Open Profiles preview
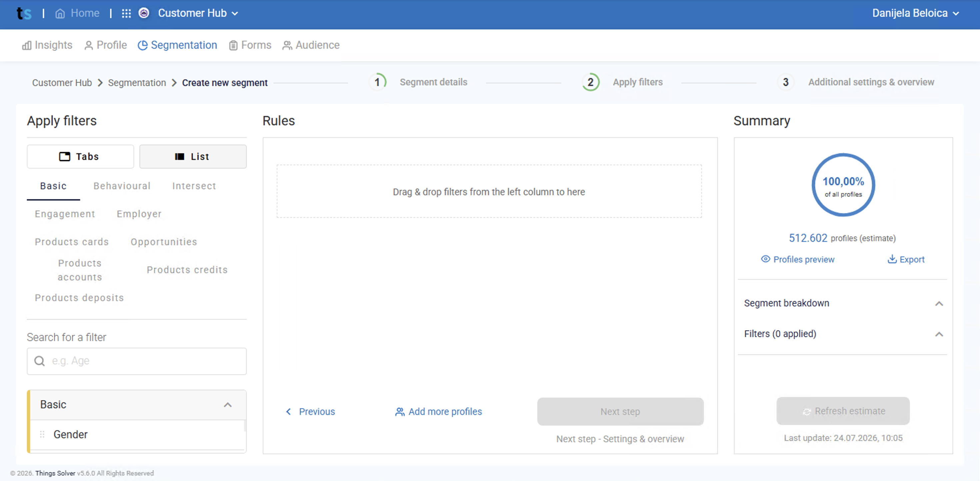 tap(797, 260)
